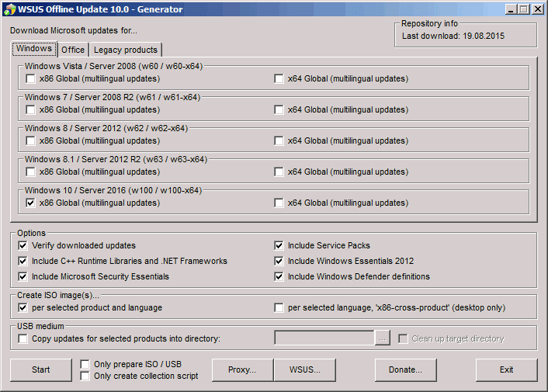Check x64 Global for Windows 7 / Server 2008 R2
Viewport: 548px width, 392px height.
[279, 109]
